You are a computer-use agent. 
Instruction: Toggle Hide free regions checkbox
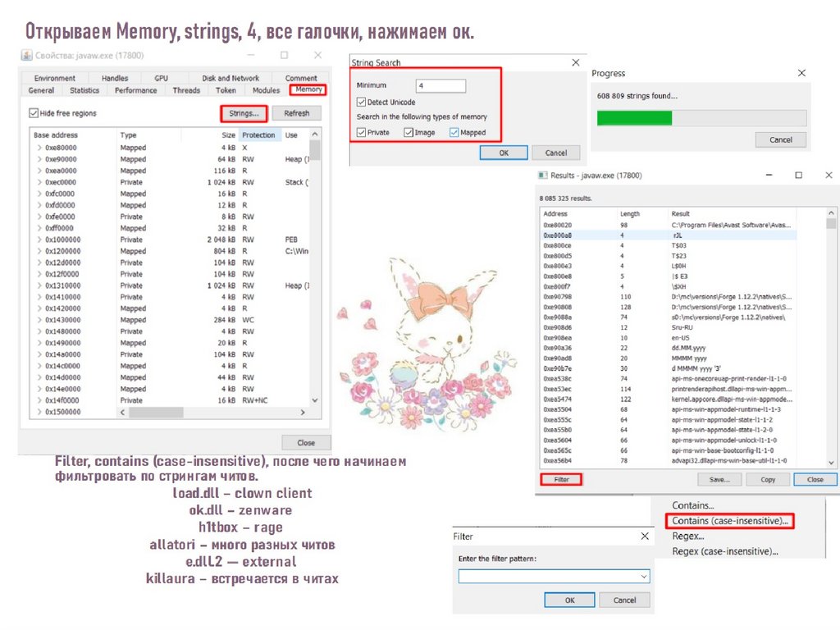pyautogui.click(x=34, y=113)
